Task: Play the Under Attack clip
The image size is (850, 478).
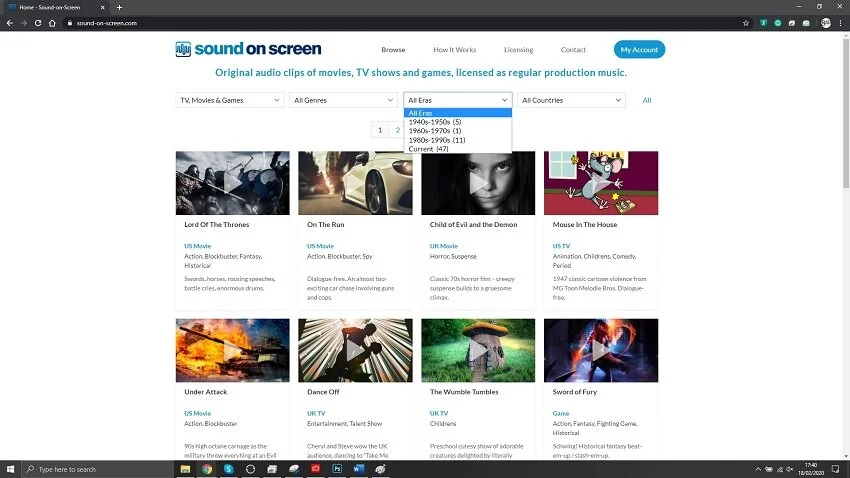Action: tap(233, 351)
